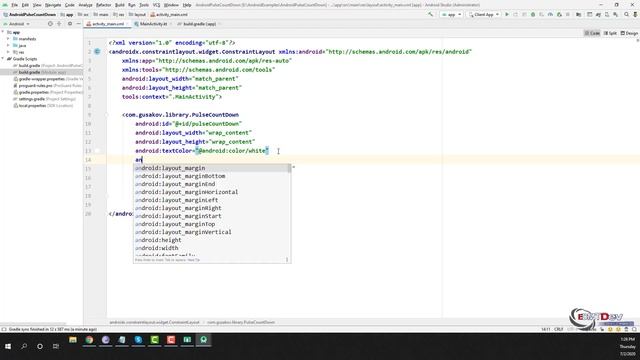This screenshot has width=640, height=360.
Task: Open Cortana circle on the taskbar
Action: (x=40, y=346)
